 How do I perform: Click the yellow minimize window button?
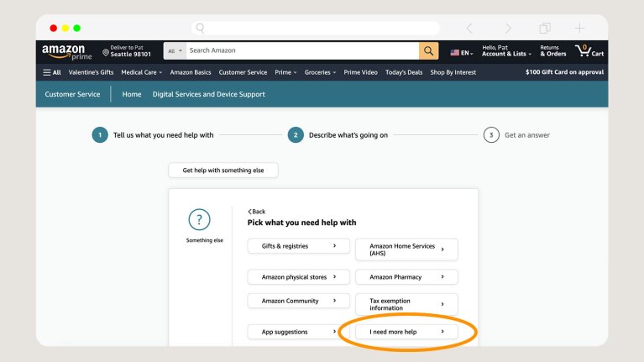[x=65, y=28]
